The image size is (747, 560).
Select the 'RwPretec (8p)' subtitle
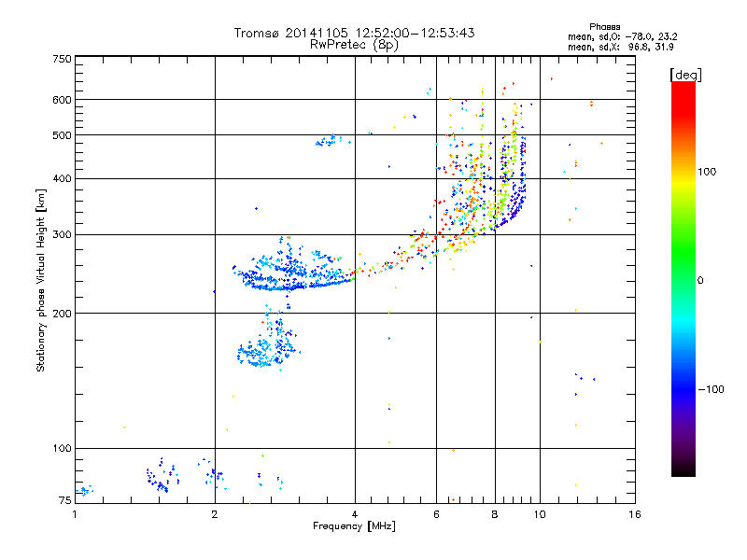[354, 45]
